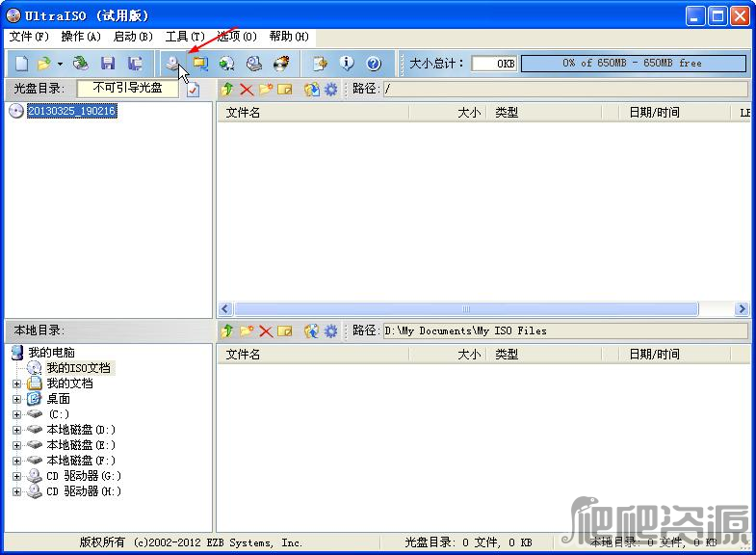Click the blue info bubble icon
The width and height of the screenshot is (756, 555).
tap(347, 64)
